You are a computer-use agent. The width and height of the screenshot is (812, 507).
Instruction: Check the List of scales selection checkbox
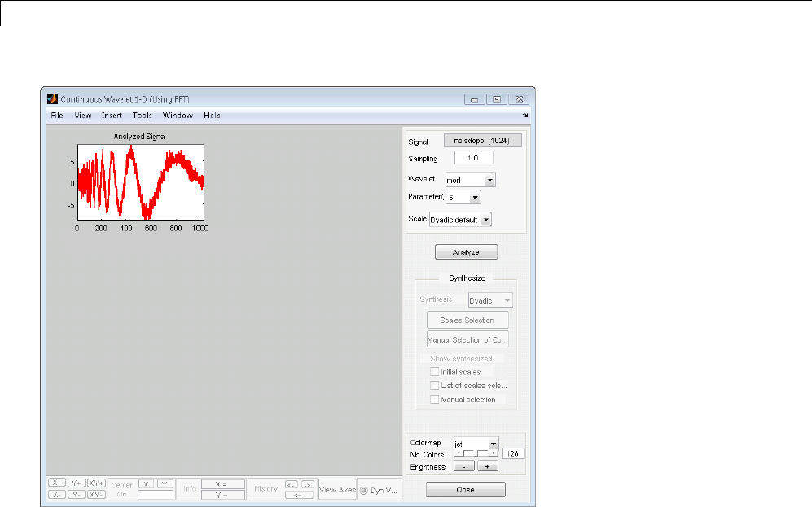434,386
